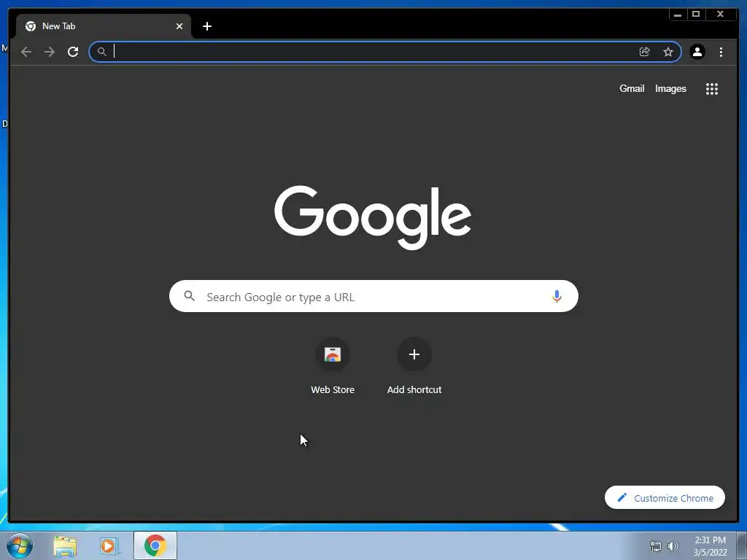Click the Show desktop strip beside the clock
This screenshot has height=560, width=747.
click(x=741, y=546)
